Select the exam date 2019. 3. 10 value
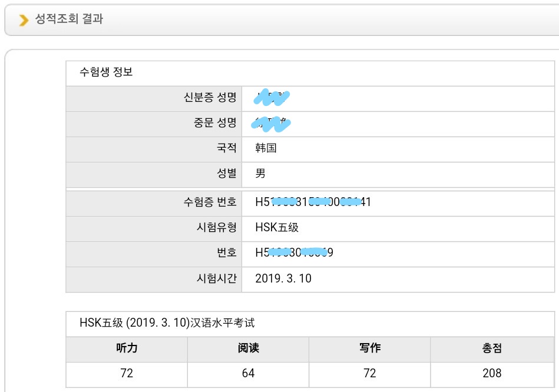This screenshot has height=392, width=559. click(x=283, y=278)
